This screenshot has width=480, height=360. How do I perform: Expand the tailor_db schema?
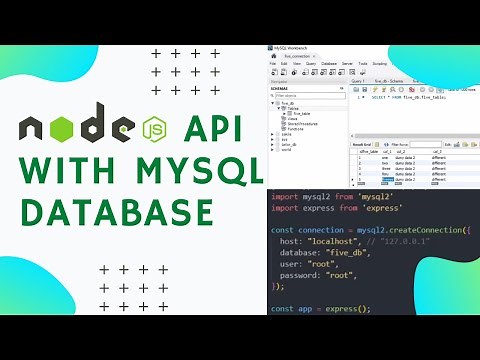pos(272,145)
